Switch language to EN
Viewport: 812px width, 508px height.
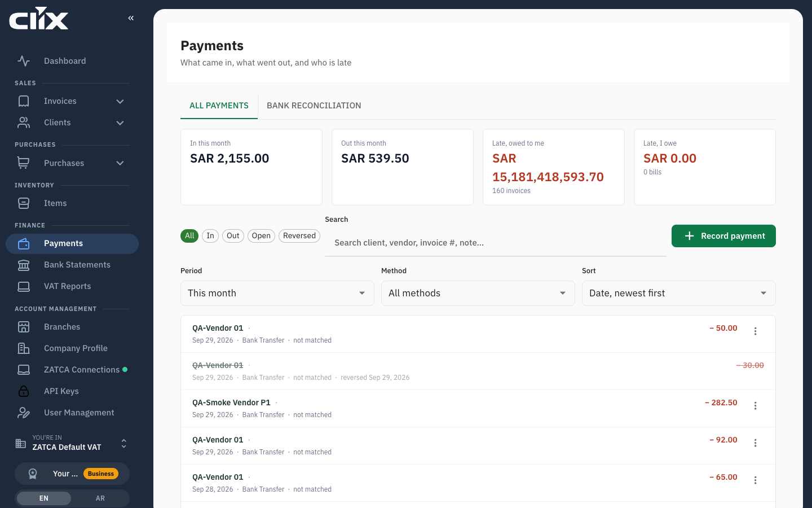pos(44,498)
